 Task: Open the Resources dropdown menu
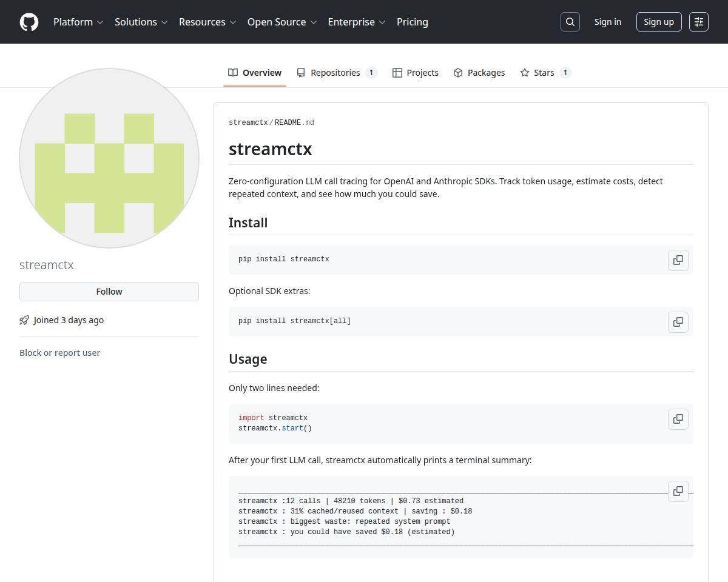coord(207,22)
